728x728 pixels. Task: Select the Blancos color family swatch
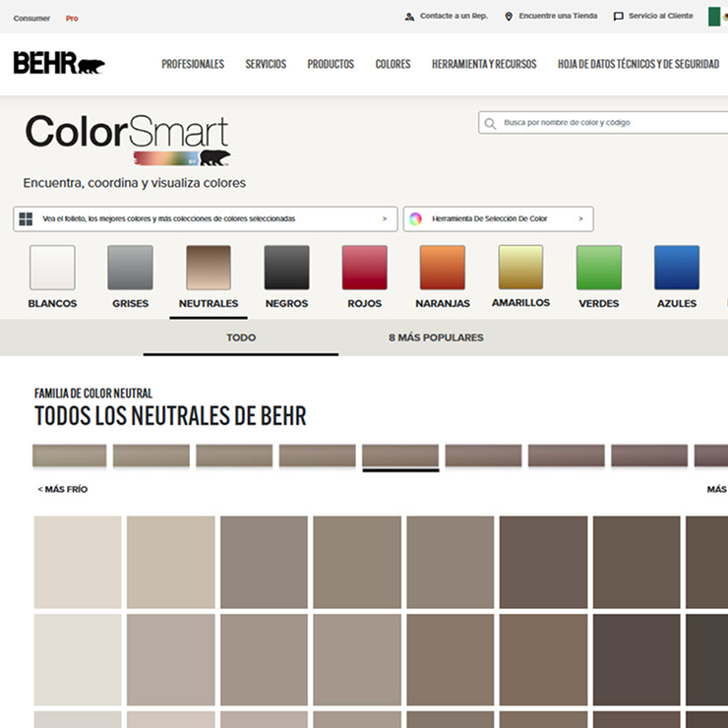tap(52, 268)
